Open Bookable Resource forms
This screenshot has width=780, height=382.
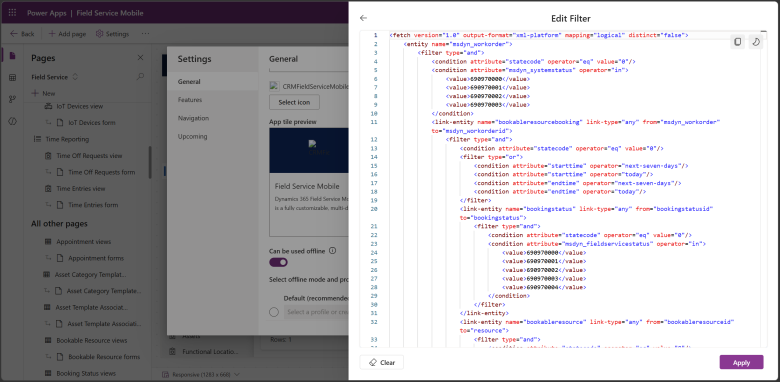[x=104, y=357]
